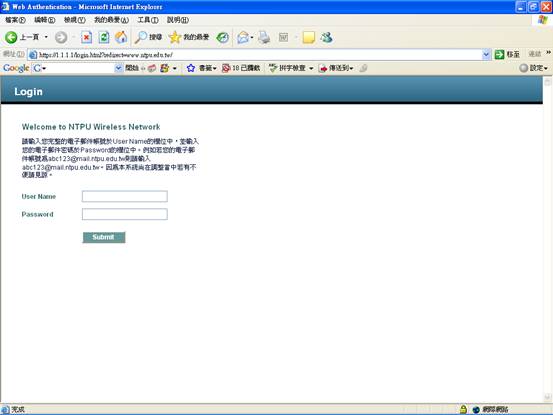The width and height of the screenshot is (553, 415).
Task: Click the green Go button beside address bar
Action: point(499,54)
